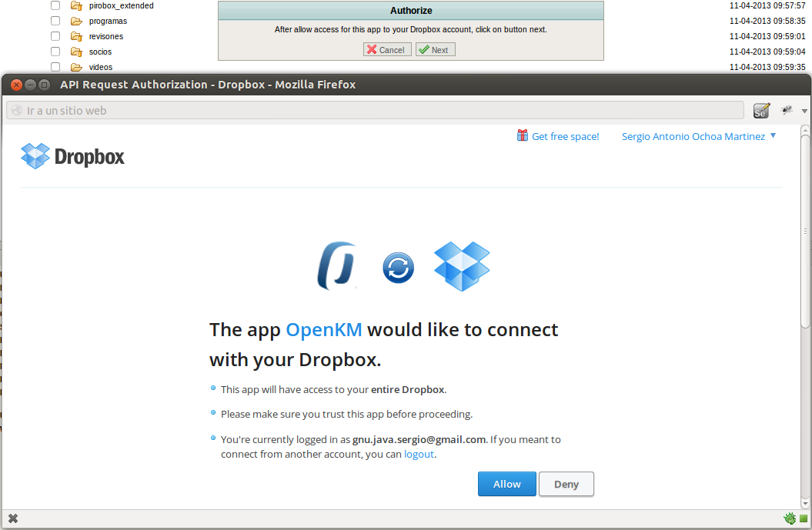Viewport: 812px width, 530px height.
Task: Click the date 11-04-2013 09:57:57
Action: tap(767, 5)
